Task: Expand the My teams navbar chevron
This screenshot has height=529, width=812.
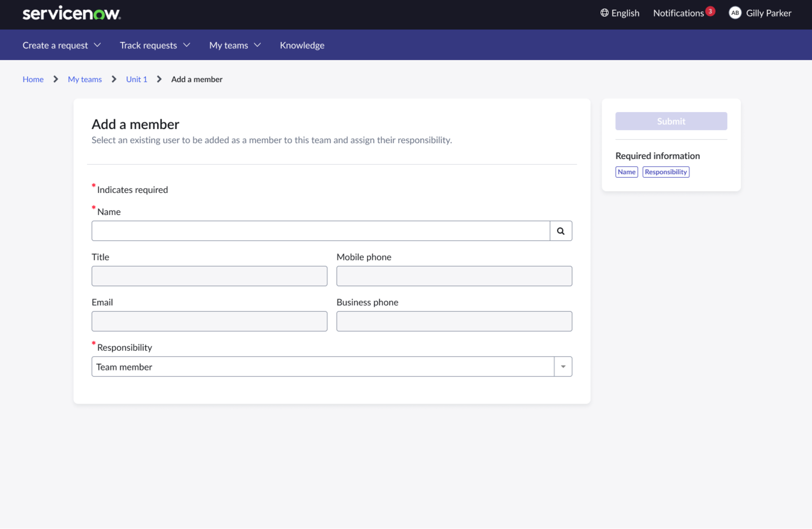Action: pyautogui.click(x=257, y=45)
